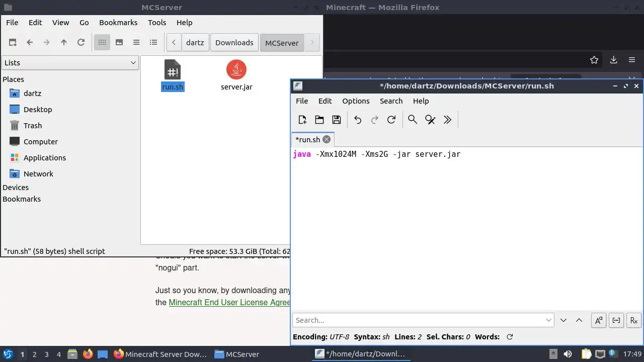Open the text editor Edit menu
Screen dimensions: 644x362
(x=325, y=101)
